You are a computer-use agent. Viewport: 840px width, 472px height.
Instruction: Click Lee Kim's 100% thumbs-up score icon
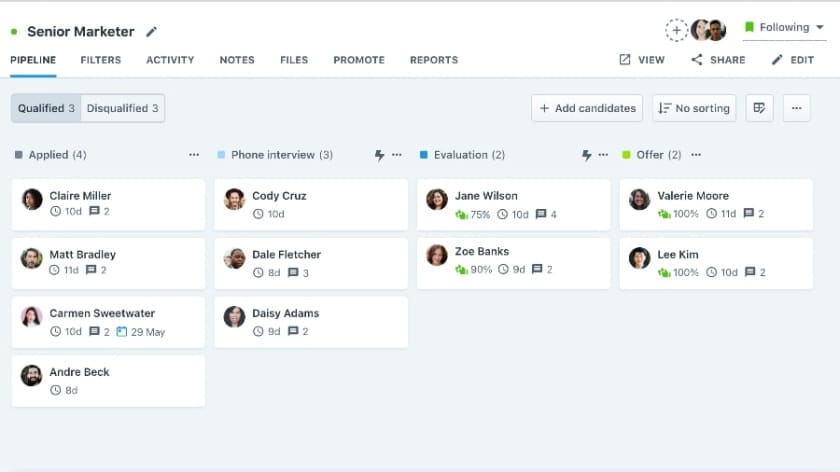tap(664, 272)
